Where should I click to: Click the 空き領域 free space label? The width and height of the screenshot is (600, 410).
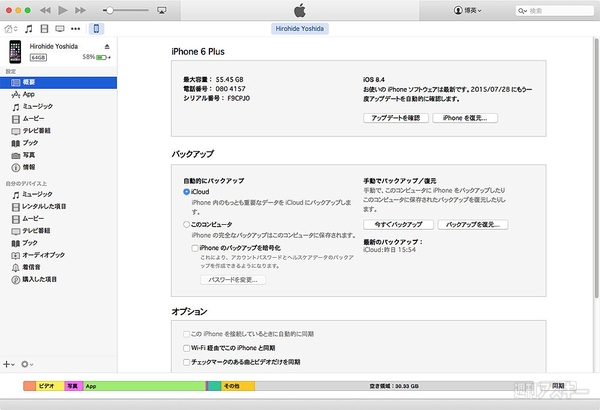pos(394,386)
